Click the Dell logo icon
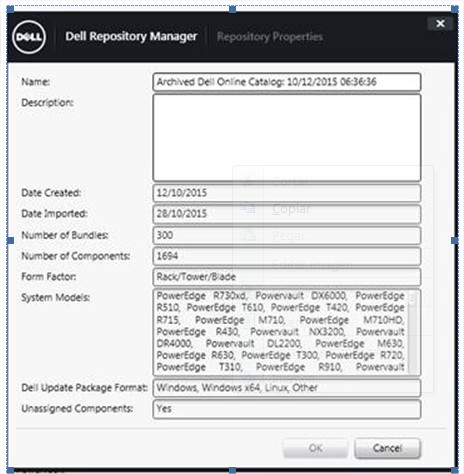 29,37
